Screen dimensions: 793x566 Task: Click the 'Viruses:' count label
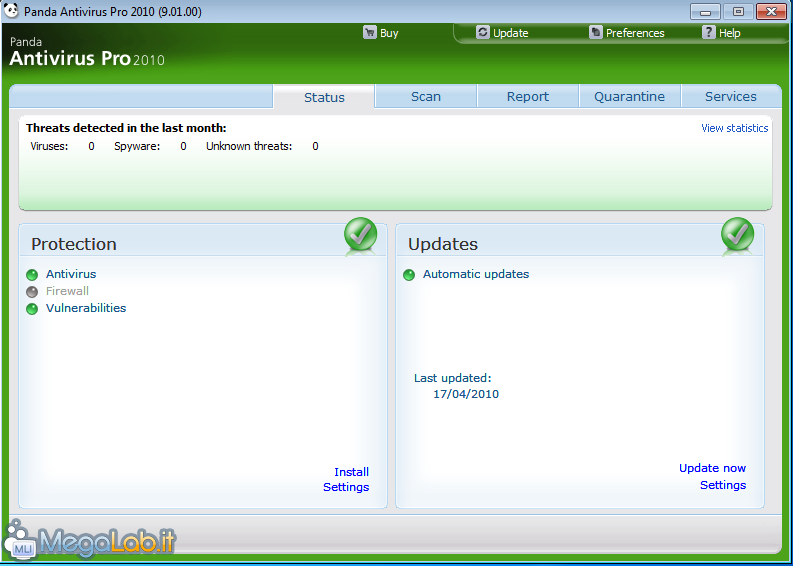click(x=49, y=146)
